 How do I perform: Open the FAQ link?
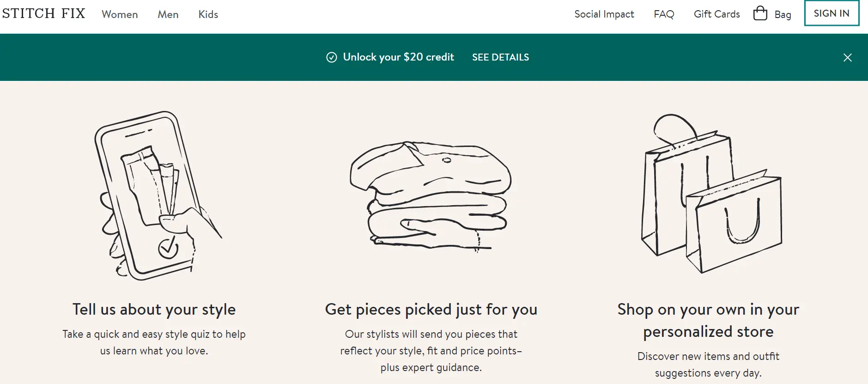pos(664,14)
